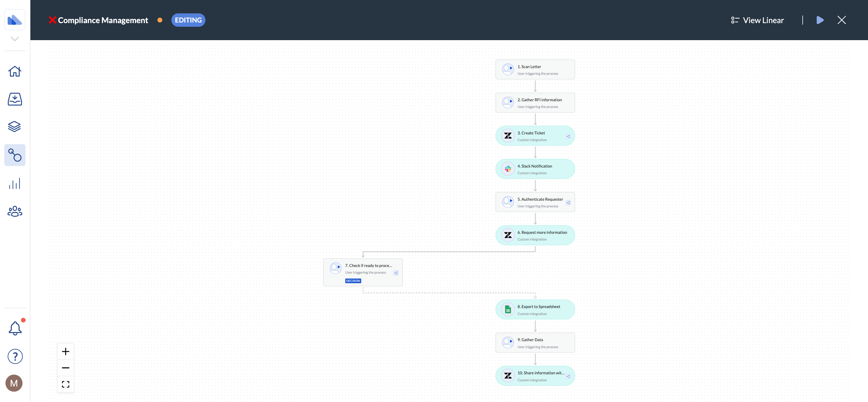Click the EDITING status badge

188,20
